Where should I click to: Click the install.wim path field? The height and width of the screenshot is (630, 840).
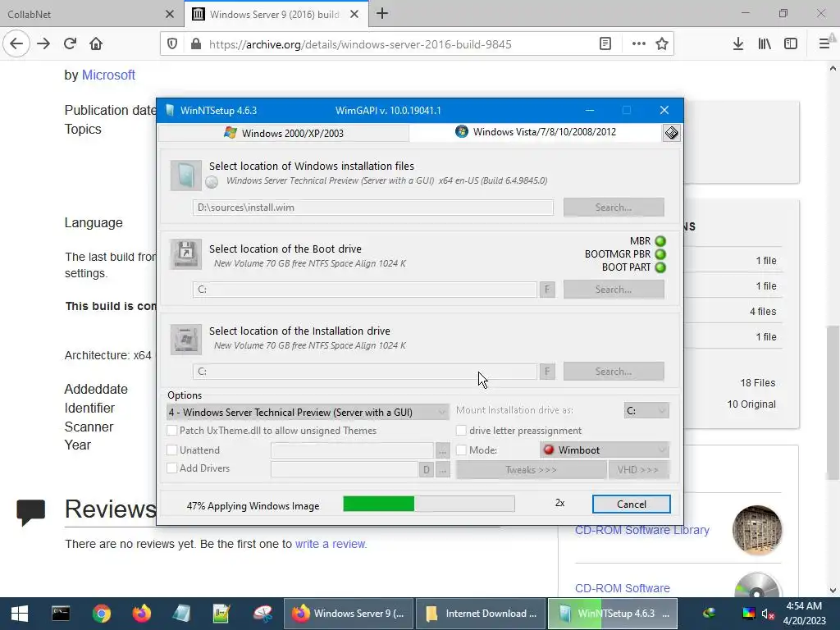[x=373, y=208]
